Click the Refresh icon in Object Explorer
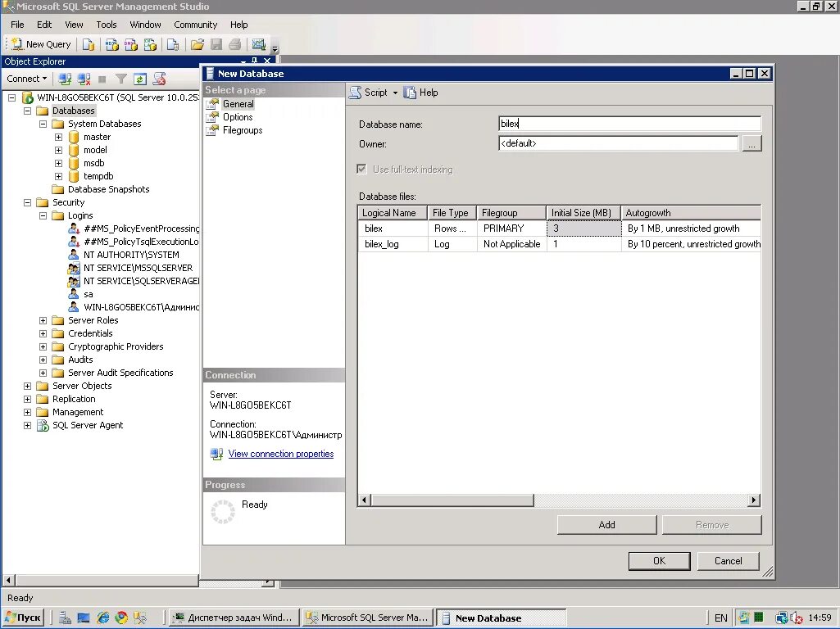Image resolution: width=840 pixels, height=629 pixels. (x=140, y=79)
